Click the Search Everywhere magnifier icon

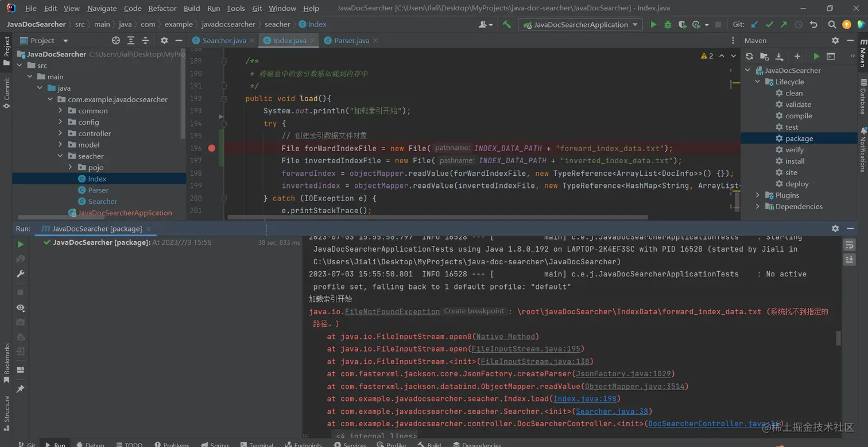[x=832, y=25]
